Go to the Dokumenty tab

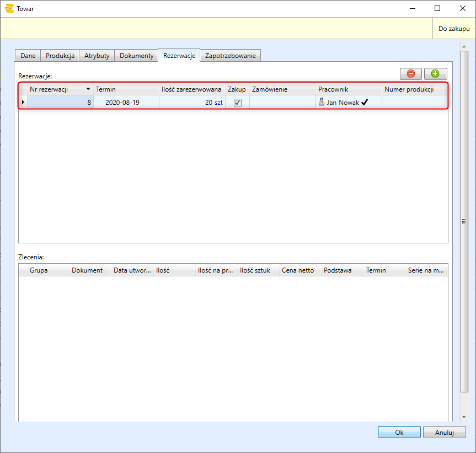pyautogui.click(x=136, y=56)
